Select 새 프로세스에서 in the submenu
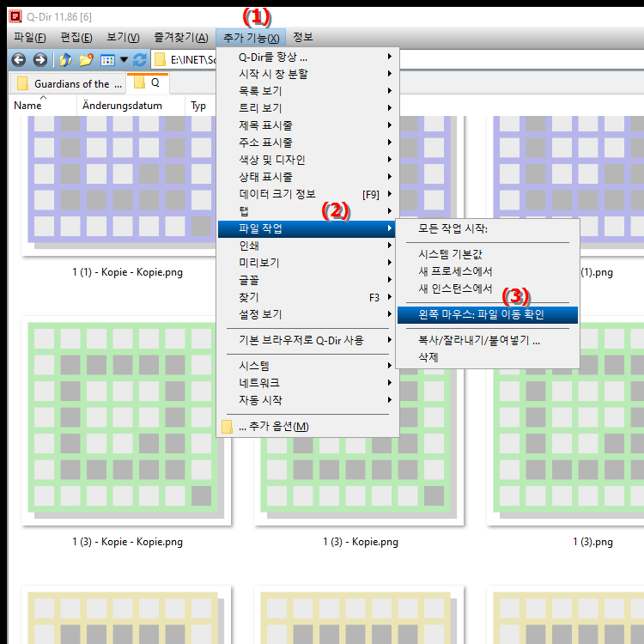644x644 pixels. (488, 272)
